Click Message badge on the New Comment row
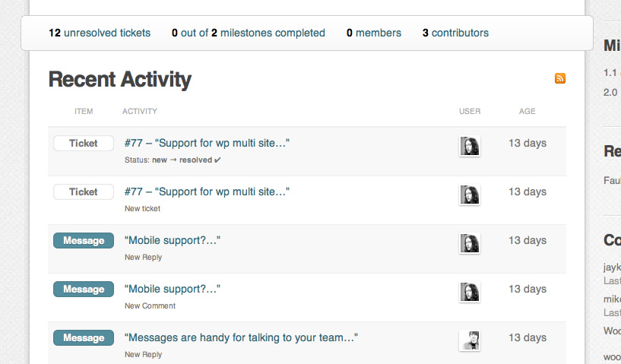The width and height of the screenshot is (621, 364). [x=84, y=290]
